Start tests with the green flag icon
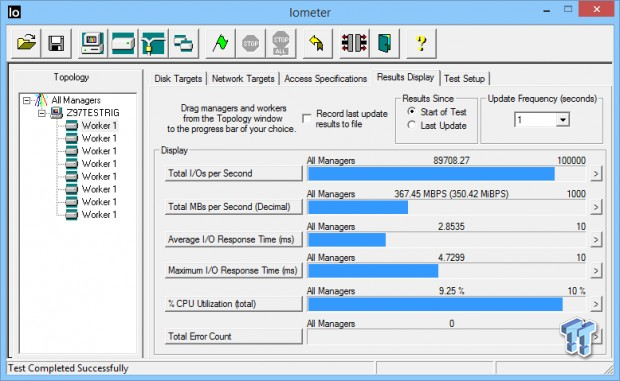This screenshot has width=620, height=381. coord(220,43)
